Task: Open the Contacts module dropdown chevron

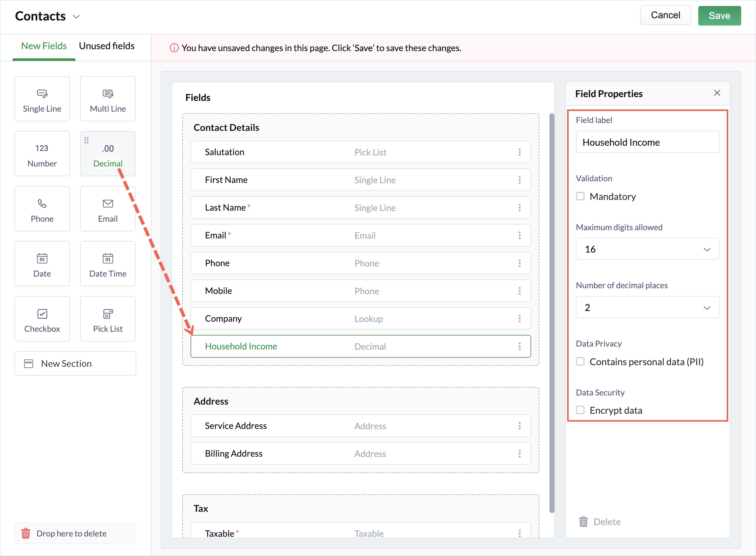Action: pos(76,16)
